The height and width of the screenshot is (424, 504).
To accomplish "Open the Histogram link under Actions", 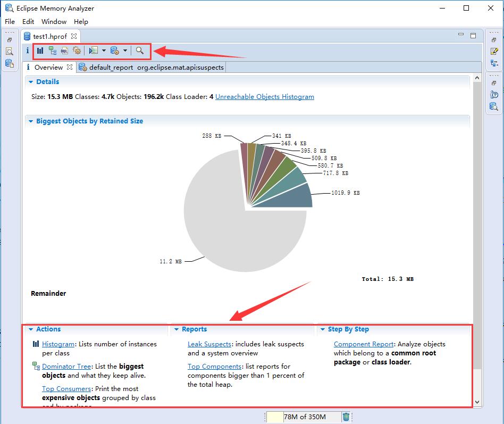I will pos(58,344).
